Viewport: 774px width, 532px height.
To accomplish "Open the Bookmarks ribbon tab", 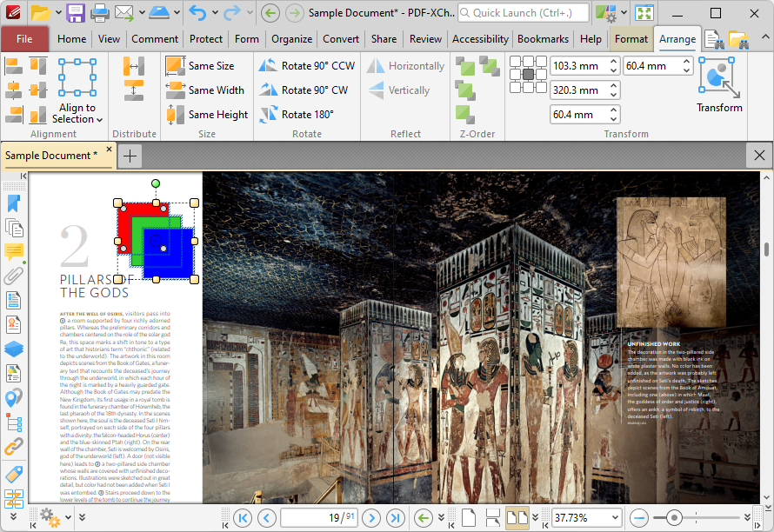I will [543, 39].
